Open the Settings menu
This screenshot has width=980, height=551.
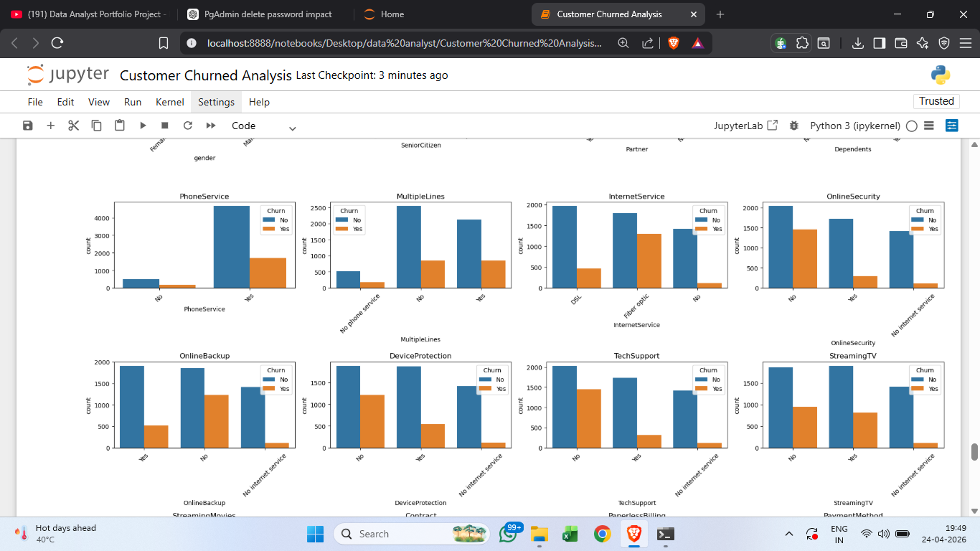click(217, 102)
